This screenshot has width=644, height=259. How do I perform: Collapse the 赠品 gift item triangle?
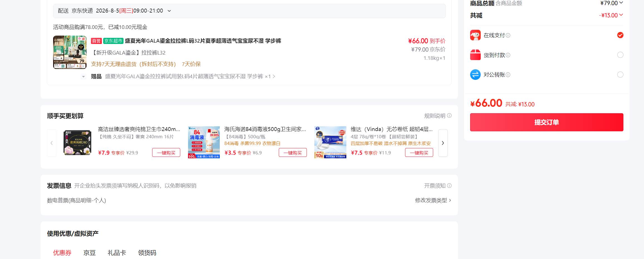83,77
